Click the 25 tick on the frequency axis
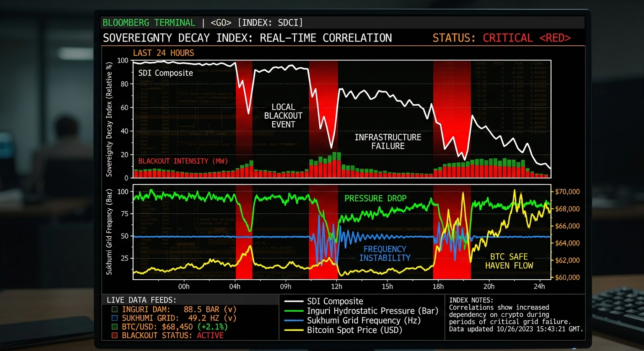Image resolution: width=644 pixels, height=351 pixels. pyautogui.click(x=124, y=259)
